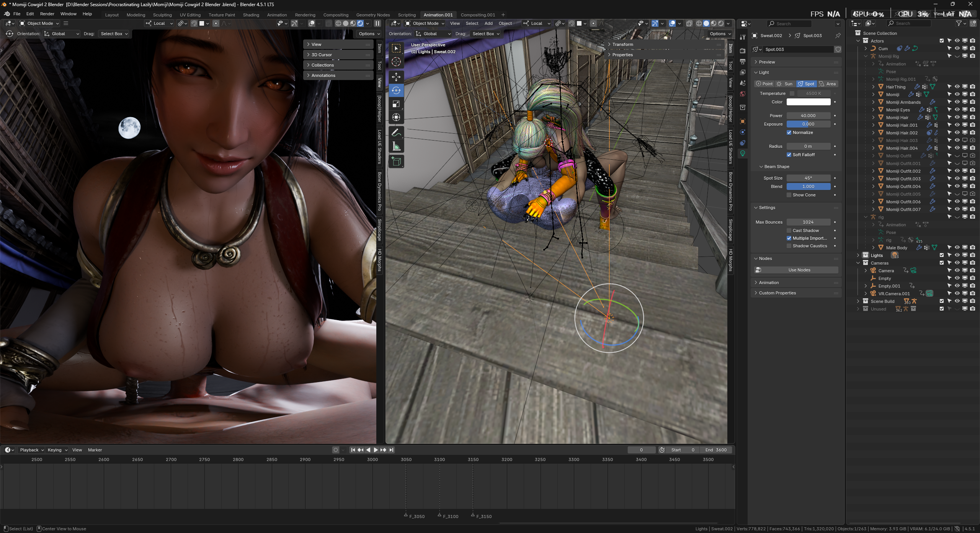Expand the Transform panel in right viewport

click(x=664, y=44)
